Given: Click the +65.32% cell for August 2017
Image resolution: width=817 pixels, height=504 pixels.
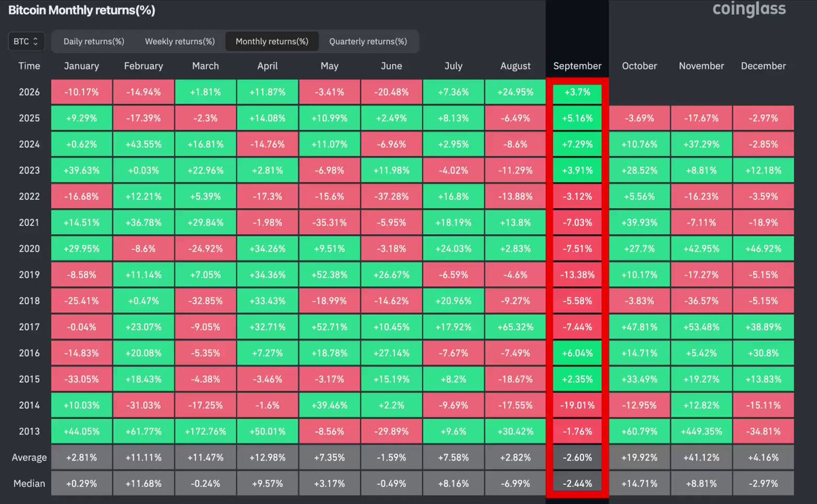Looking at the screenshot, I should point(515,327).
